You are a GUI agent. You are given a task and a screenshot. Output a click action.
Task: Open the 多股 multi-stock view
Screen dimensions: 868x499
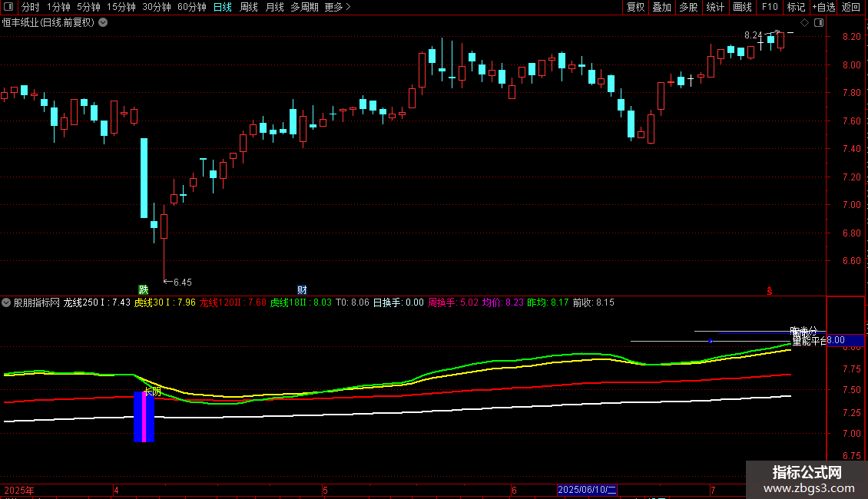(x=689, y=7)
